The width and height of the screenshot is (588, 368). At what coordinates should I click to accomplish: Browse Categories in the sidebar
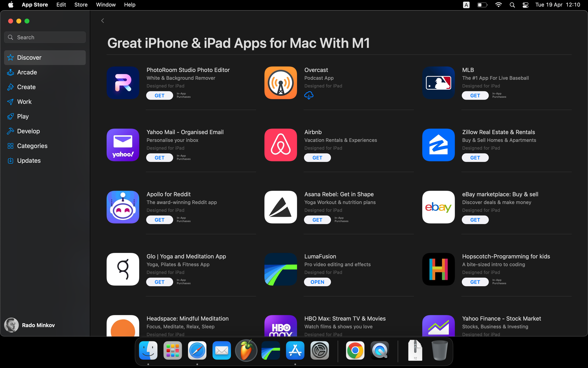[x=45, y=146]
